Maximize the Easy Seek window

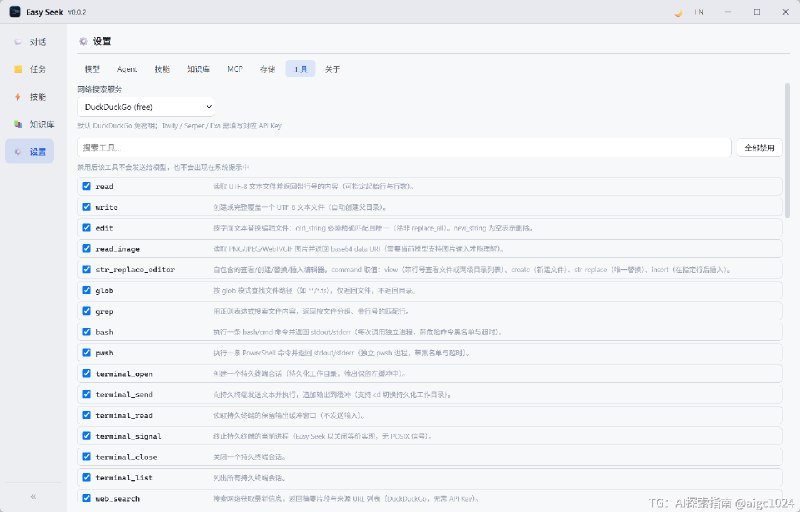[757, 12]
